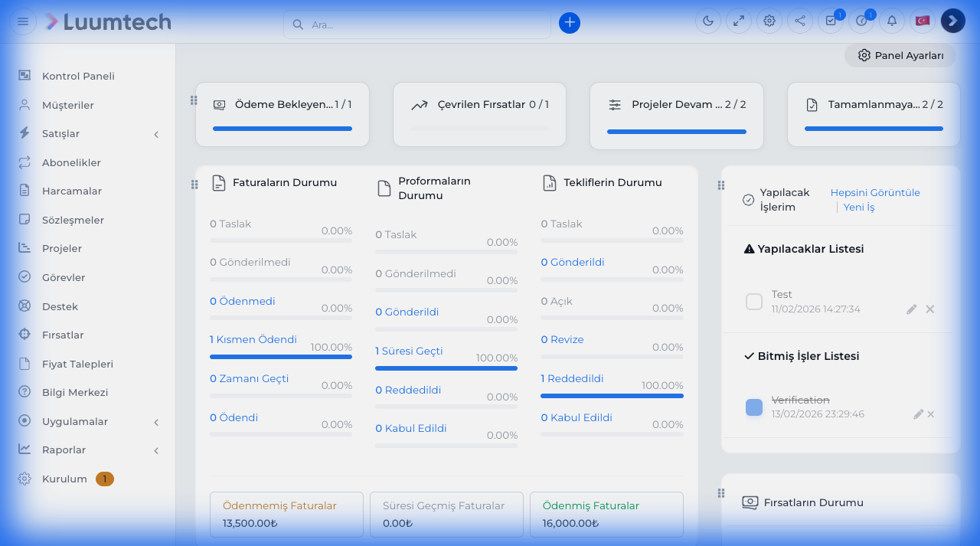This screenshot has height=546, width=980.
Task: Click the Kısmen Ödendi progress bar
Action: pos(281,357)
